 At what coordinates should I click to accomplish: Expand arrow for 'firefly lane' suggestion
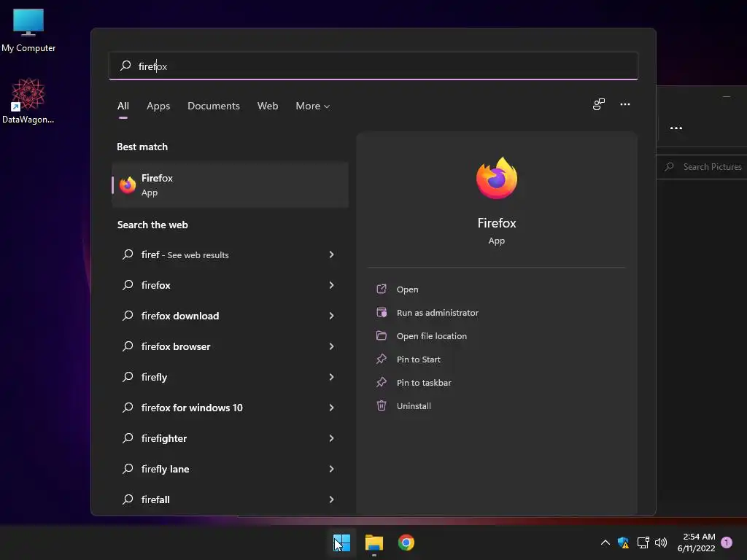pyautogui.click(x=332, y=469)
